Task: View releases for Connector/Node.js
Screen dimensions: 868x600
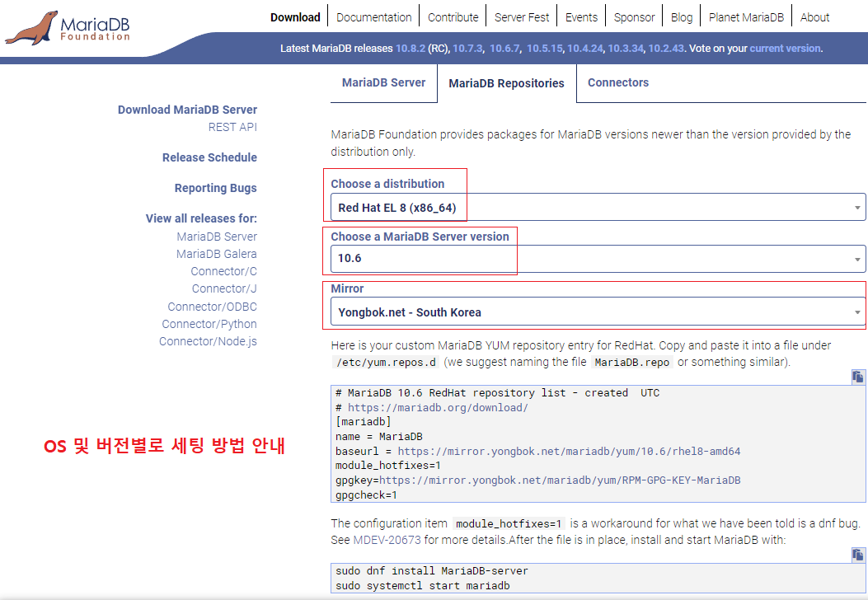Action: pos(209,341)
